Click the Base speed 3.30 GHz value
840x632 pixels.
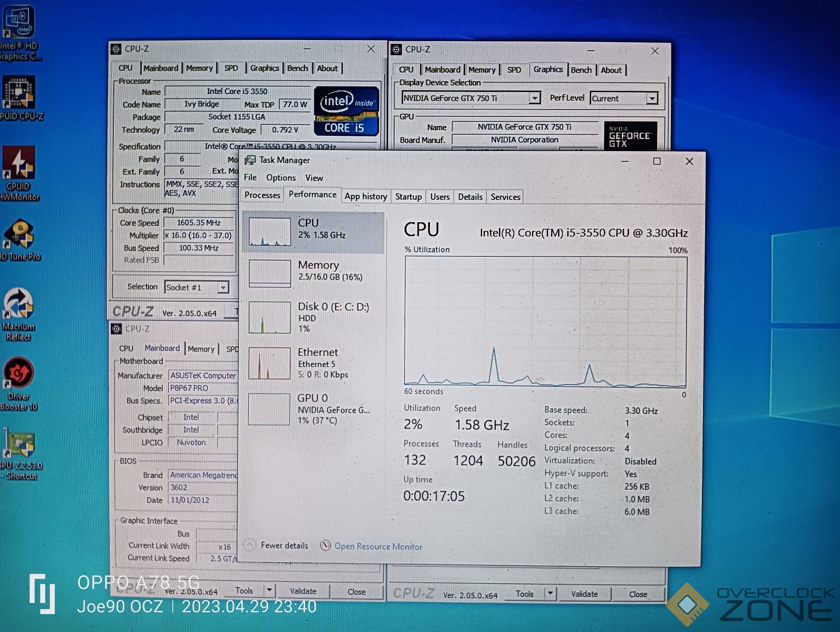click(641, 411)
